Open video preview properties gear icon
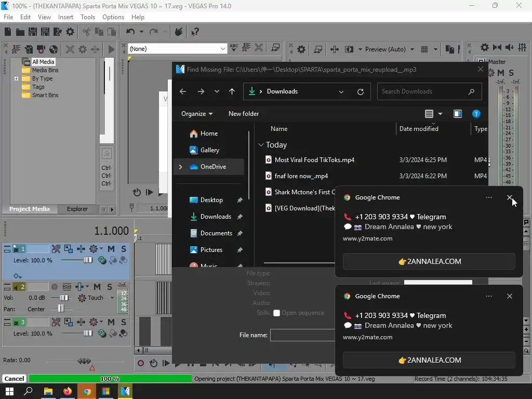The height and width of the screenshot is (399, 532). pos(301,49)
